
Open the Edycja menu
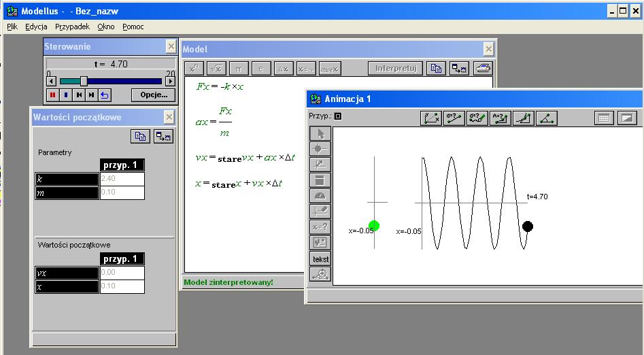tap(36, 27)
